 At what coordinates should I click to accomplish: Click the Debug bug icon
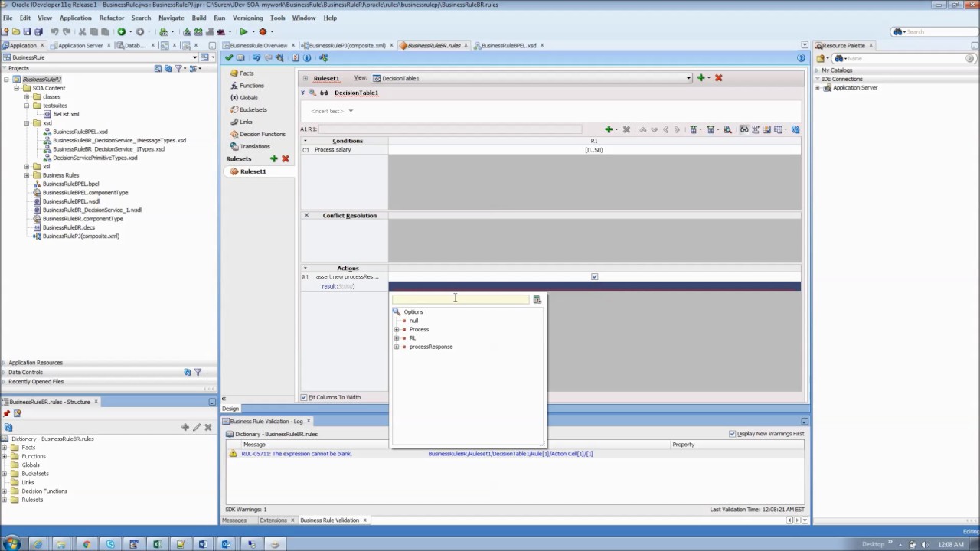[x=263, y=31]
